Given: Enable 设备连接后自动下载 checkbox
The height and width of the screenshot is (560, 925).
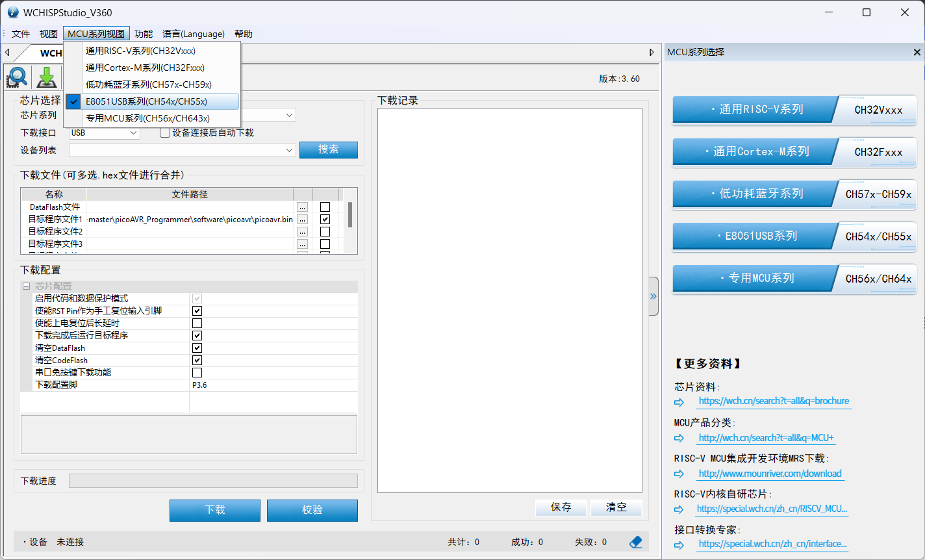Looking at the screenshot, I should [165, 133].
